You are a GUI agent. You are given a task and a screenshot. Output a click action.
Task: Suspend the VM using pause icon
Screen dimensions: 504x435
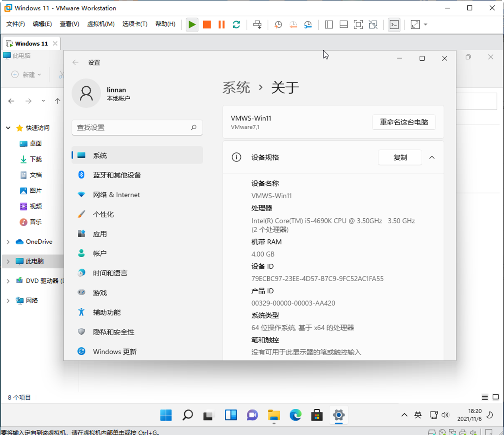click(222, 24)
